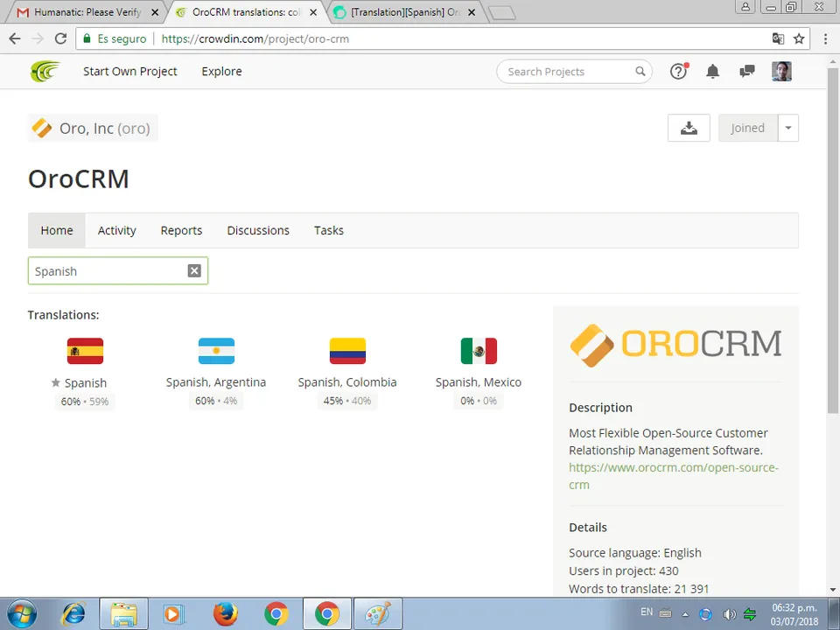Click the Colombia 45% • 40% progress
The height and width of the screenshot is (630, 840).
pyautogui.click(x=347, y=401)
